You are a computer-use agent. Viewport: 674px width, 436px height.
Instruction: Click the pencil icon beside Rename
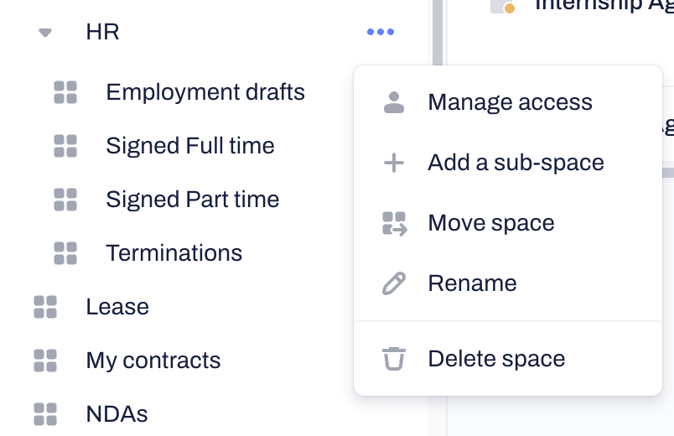[394, 283]
